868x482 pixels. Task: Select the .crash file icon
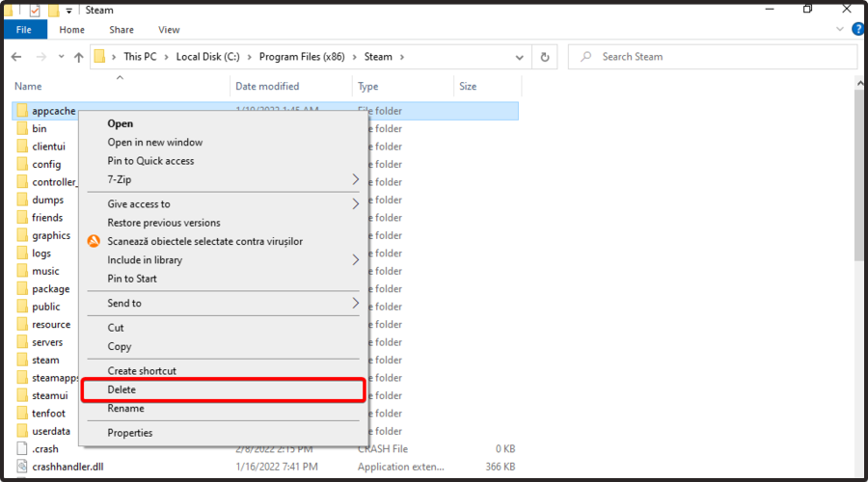(x=22, y=449)
